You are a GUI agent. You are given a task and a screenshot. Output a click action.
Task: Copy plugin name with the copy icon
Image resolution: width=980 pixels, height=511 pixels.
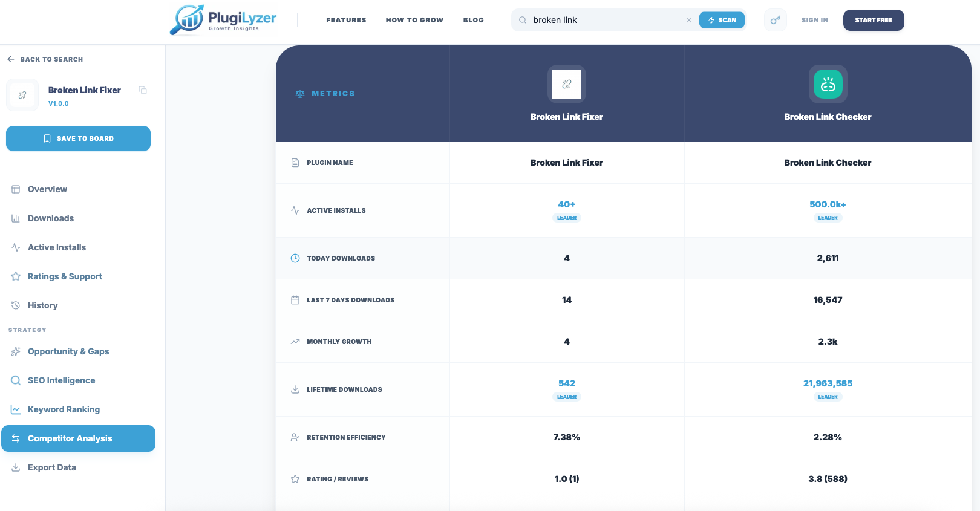coord(143,90)
